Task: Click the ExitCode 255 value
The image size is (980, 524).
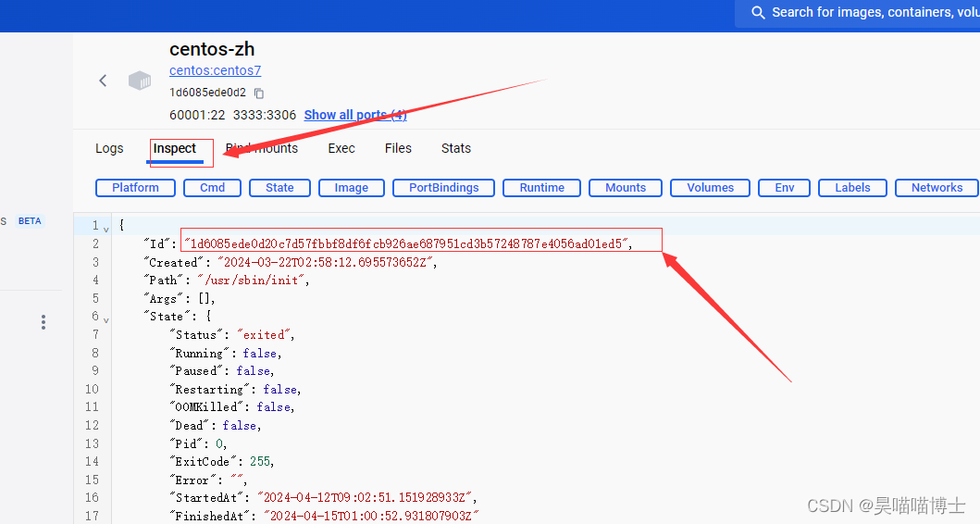Action: click(x=260, y=461)
